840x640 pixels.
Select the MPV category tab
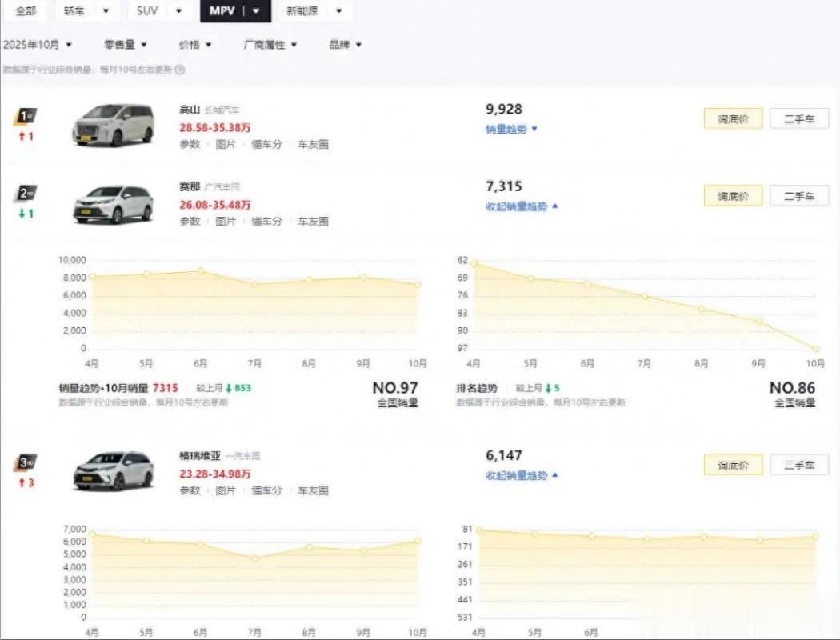point(235,11)
